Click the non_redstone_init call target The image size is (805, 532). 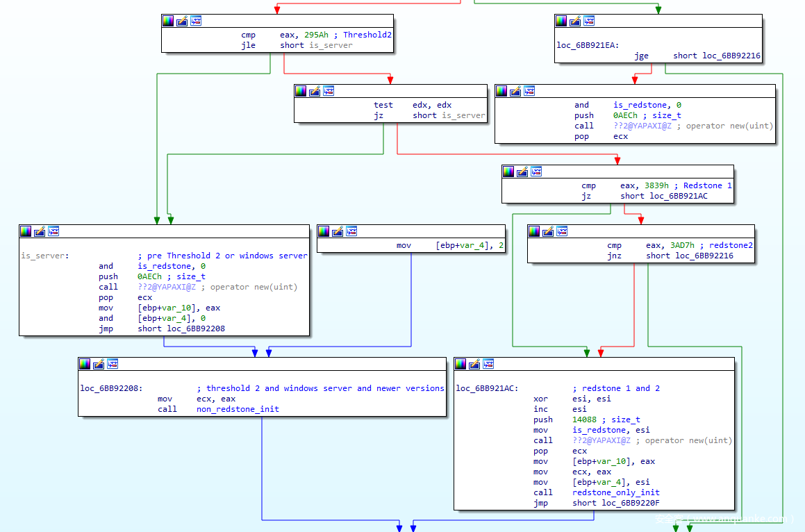pyautogui.click(x=238, y=409)
